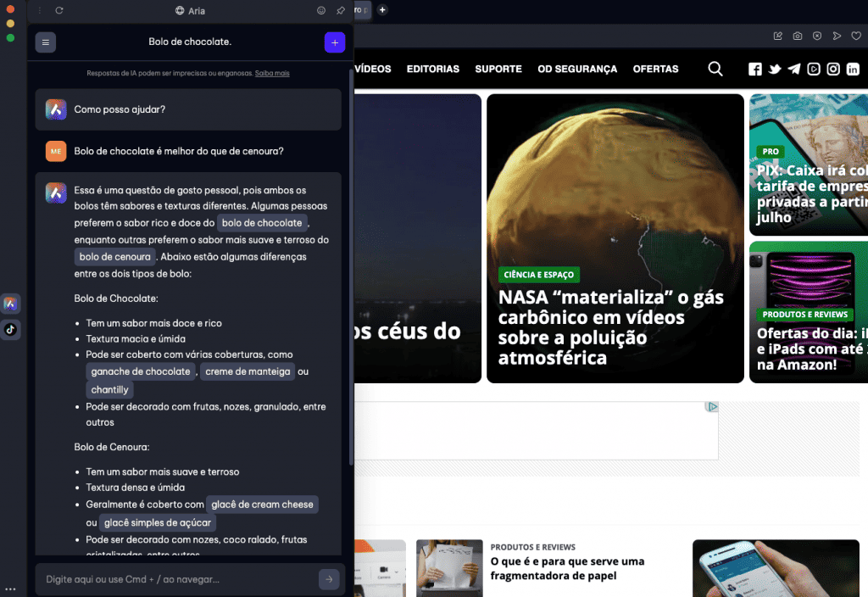The width and height of the screenshot is (868, 597).
Task: Open the Aria chat menu (hamburger)
Action: pyautogui.click(x=46, y=42)
